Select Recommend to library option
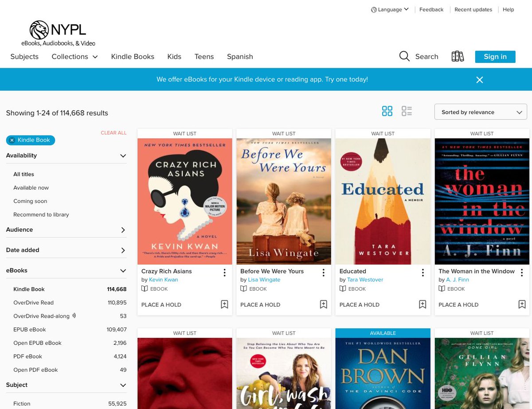532x409 pixels. [x=41, y=214]
